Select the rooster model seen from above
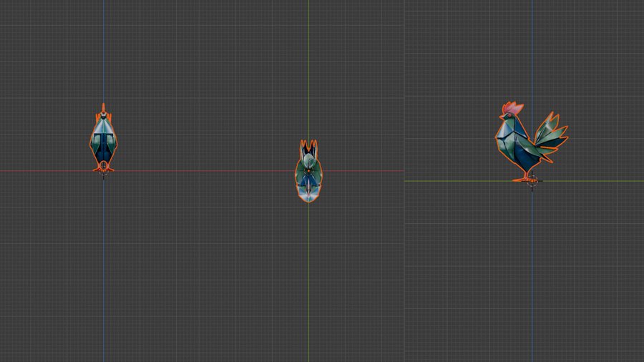 coord(309,171)
